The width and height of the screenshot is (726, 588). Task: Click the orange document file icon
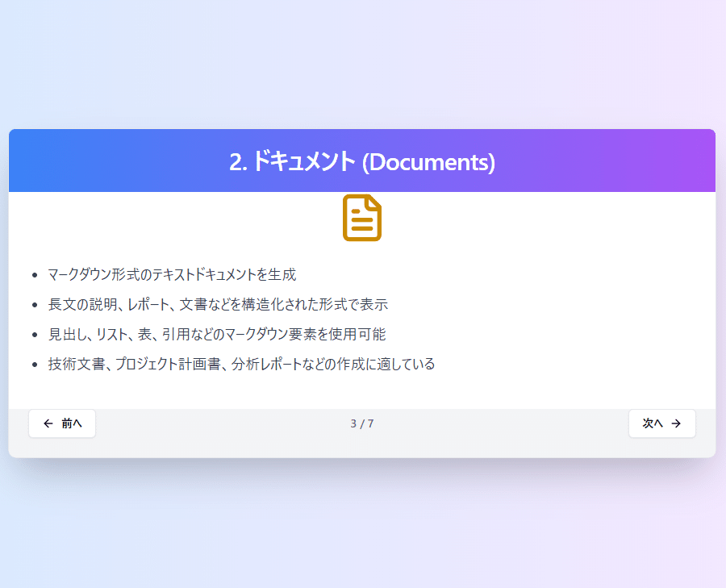coord(362,218)
